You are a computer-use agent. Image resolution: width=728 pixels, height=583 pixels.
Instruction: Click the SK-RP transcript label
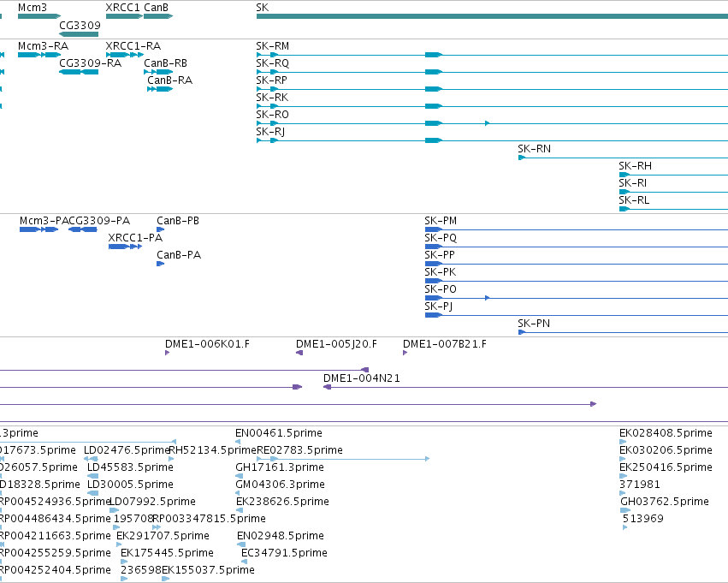271,80
